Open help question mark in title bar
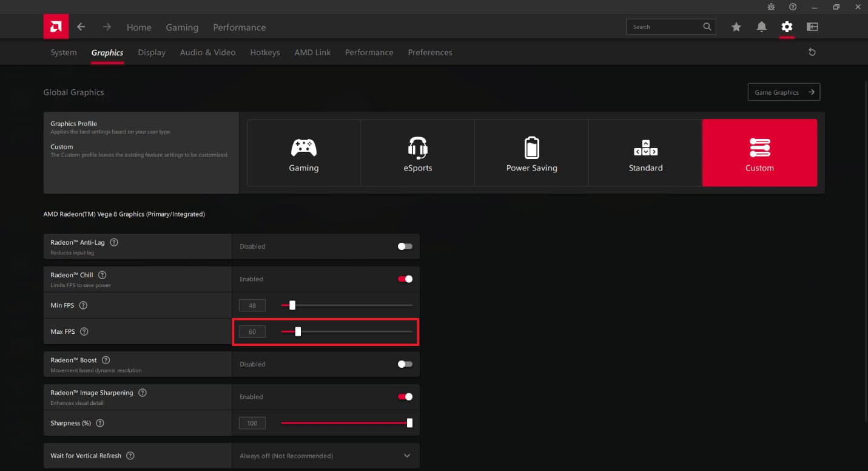868x471 pixels. pos(793,7)
